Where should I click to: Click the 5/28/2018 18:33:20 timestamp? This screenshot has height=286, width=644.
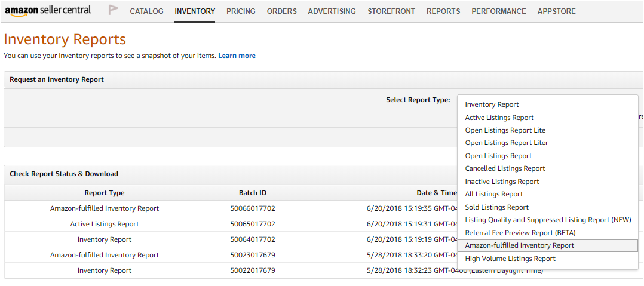(x=412, y=255)
